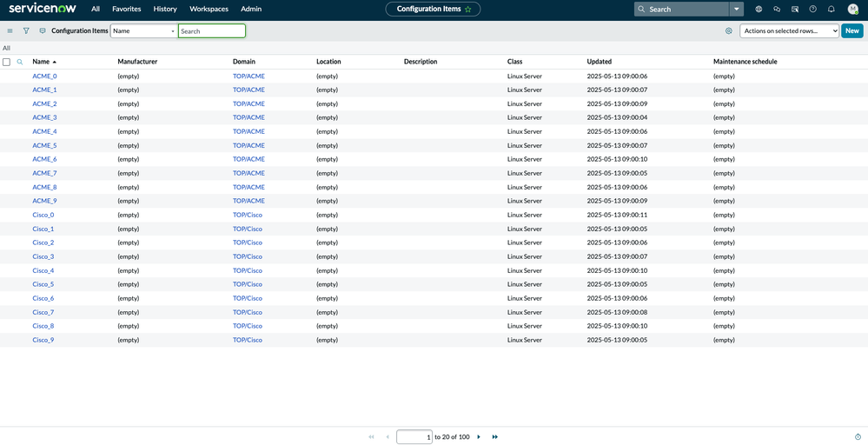
Task: Sort by the Location column header
Action: coord(328,62)
